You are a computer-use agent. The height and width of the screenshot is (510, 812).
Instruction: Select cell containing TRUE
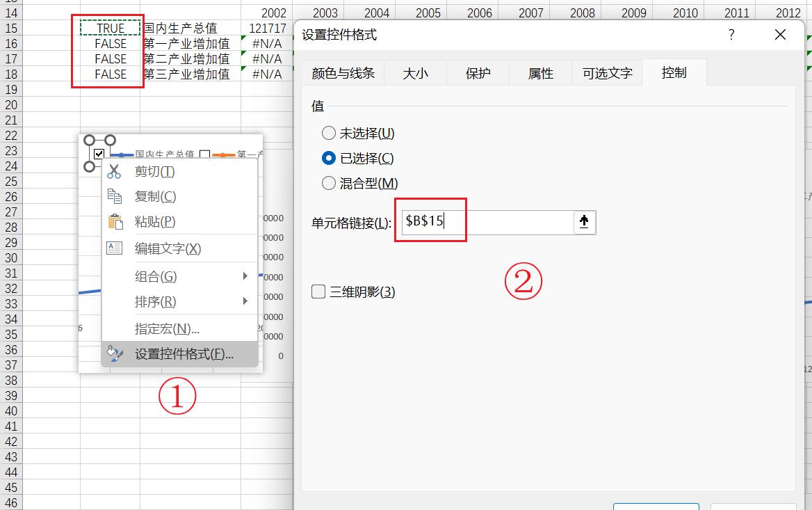(111, 28)
